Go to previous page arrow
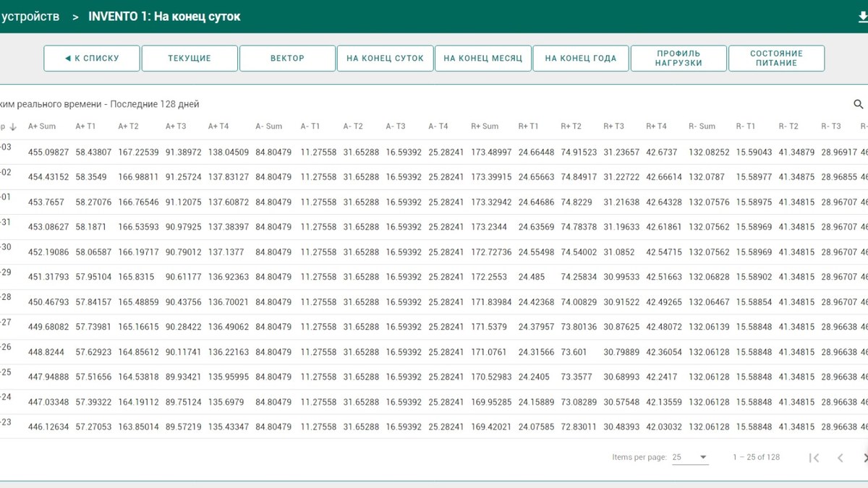Image resolution: width=868 pixels, height=488 pixels. click(x=841, y=458)
